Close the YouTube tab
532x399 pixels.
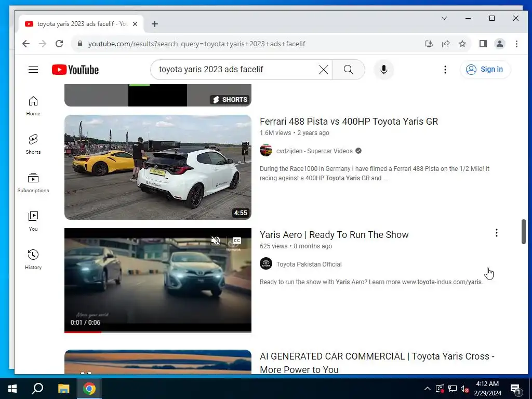(135, 24)
